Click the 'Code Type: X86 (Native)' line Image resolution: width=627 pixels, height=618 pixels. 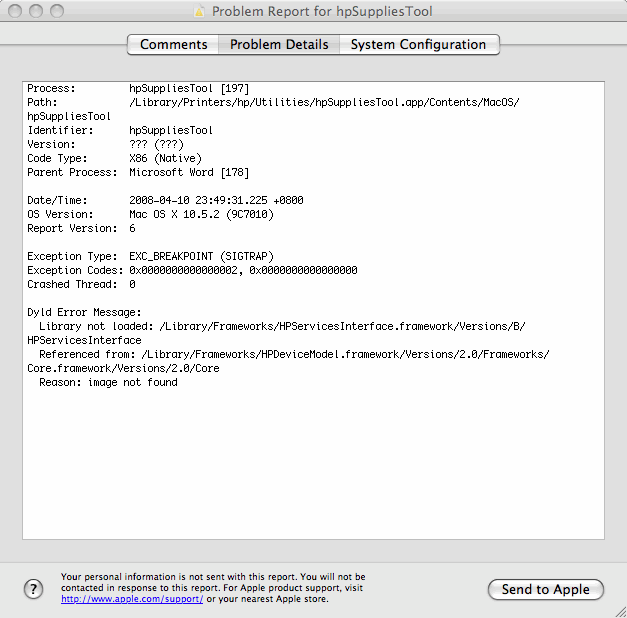[x=114, y=158]
